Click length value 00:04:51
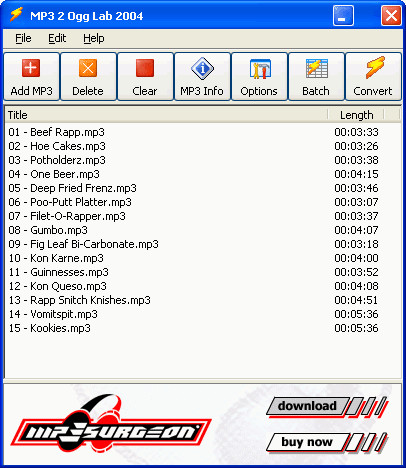Image resolution: width=406 pixels, height=468 pixels. (356, 300)
